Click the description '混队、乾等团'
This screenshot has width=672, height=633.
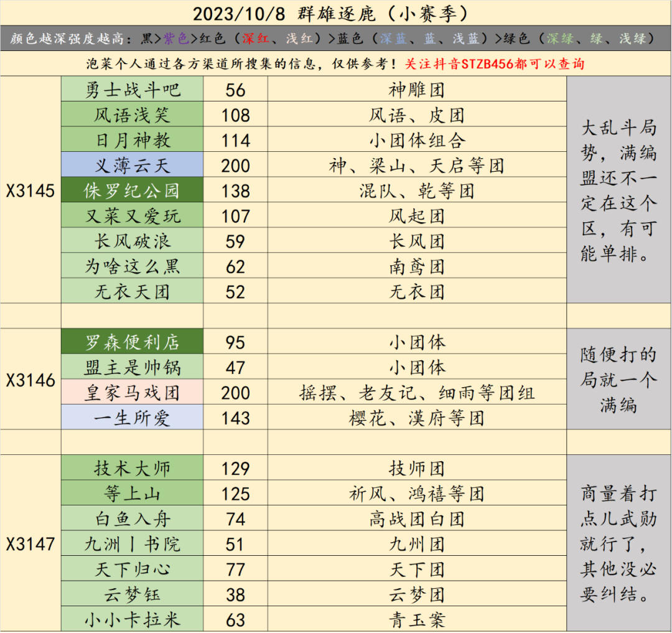coord(417,190)
